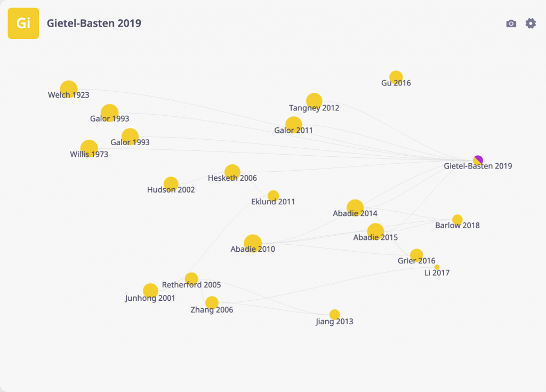Select the Tangney 2012 paper node
The height and width of the screenshot is (392, 546).
click(x=314, y=100)
